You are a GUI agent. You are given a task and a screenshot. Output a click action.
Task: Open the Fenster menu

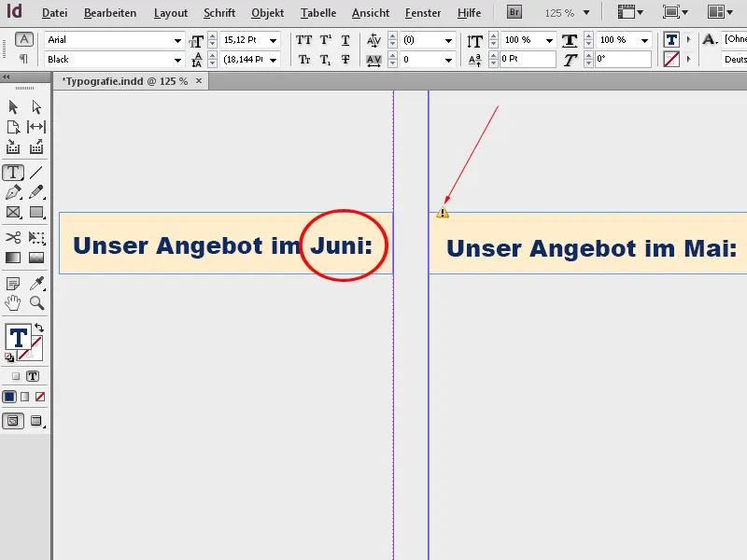[x=423, y=13]
